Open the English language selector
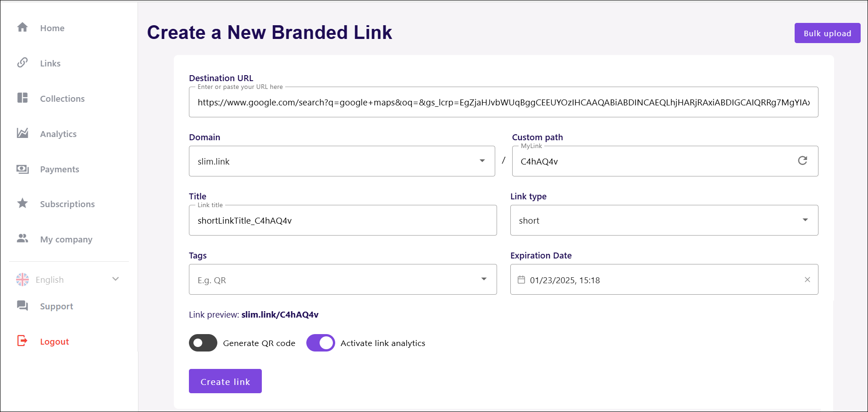This screenshot has height=412, width=868. pos(68,280)
